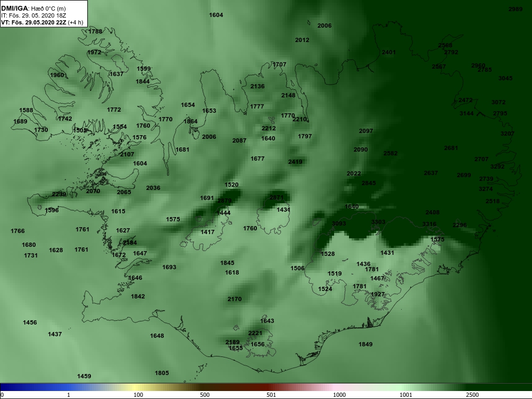The width and height of the screenshot is (532, 399).
Task: Select the map value 1864
Action: [190, 121]
